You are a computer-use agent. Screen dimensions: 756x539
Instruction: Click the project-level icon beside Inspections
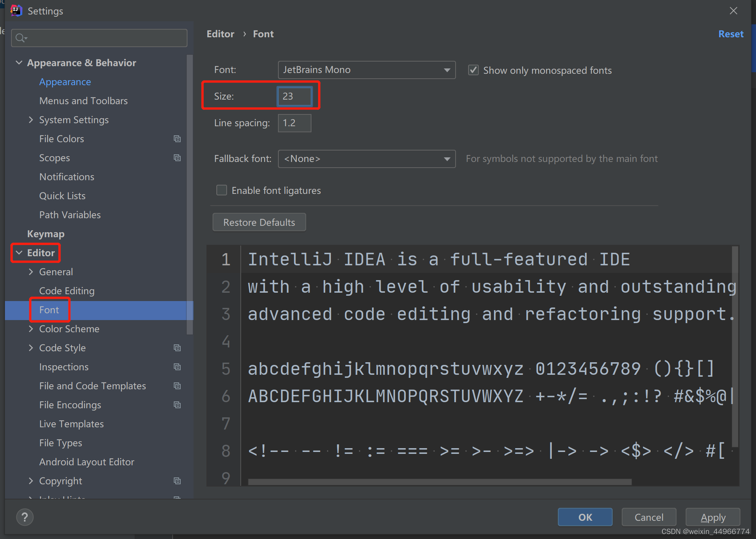[177, 367]
